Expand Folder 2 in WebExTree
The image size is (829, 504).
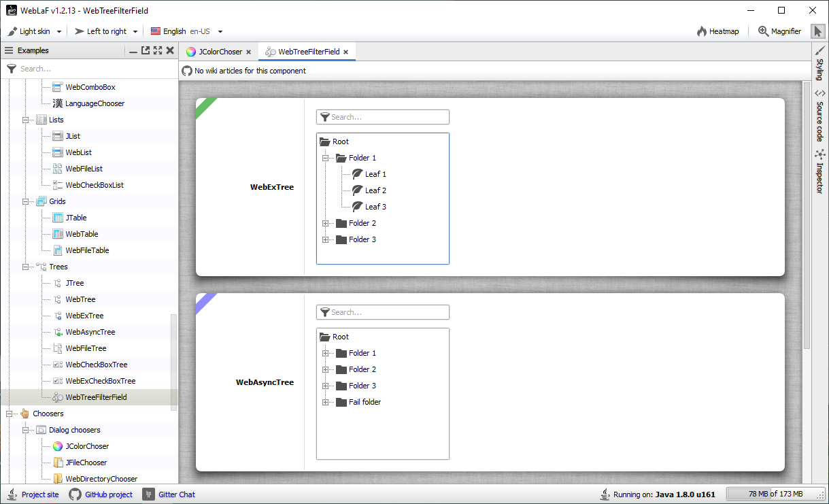pos(325,223)
